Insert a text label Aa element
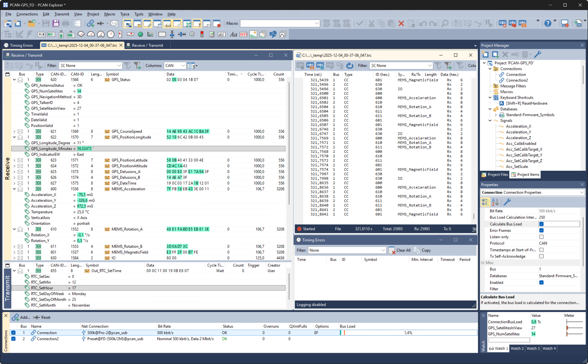The image size is (588, 364). pos(233,35)
